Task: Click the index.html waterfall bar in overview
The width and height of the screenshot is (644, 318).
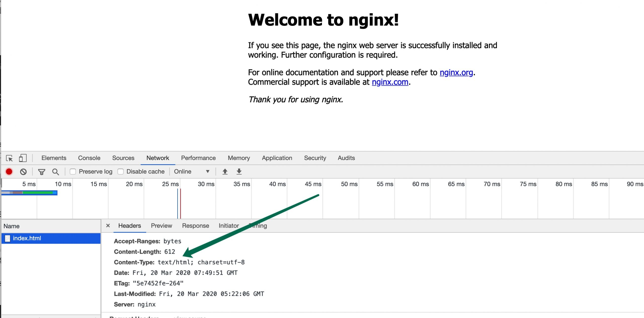Action: [x=29, y=193]
